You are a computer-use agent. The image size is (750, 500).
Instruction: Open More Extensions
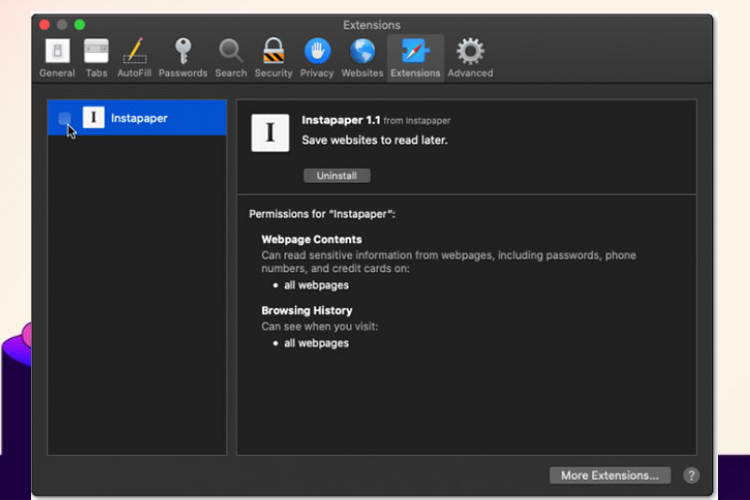pos(610,475)
